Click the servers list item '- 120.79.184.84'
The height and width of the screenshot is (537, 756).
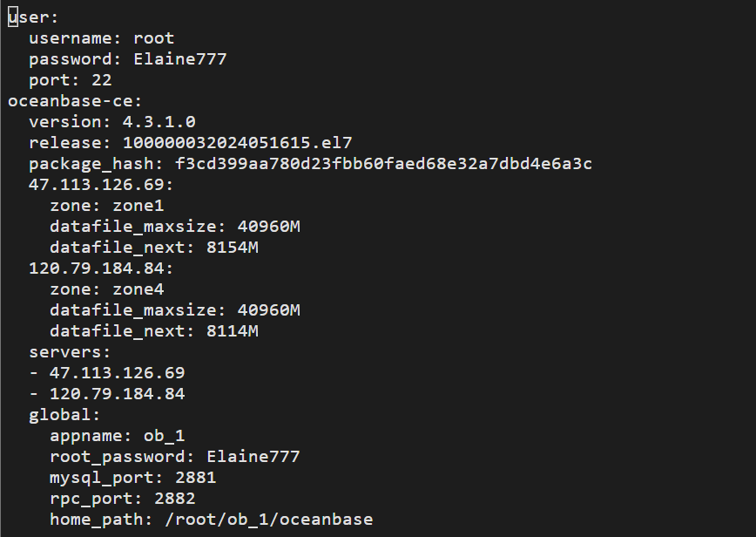107,394
